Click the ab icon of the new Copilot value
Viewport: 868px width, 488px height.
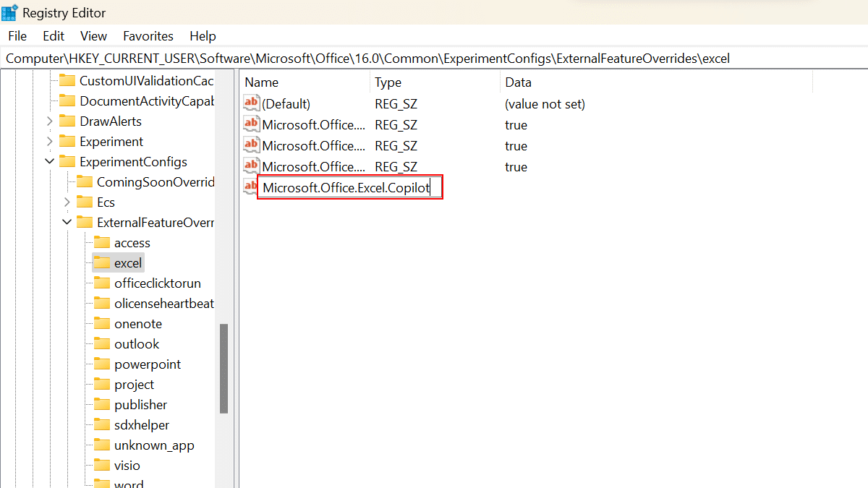(x=250, y=186)
